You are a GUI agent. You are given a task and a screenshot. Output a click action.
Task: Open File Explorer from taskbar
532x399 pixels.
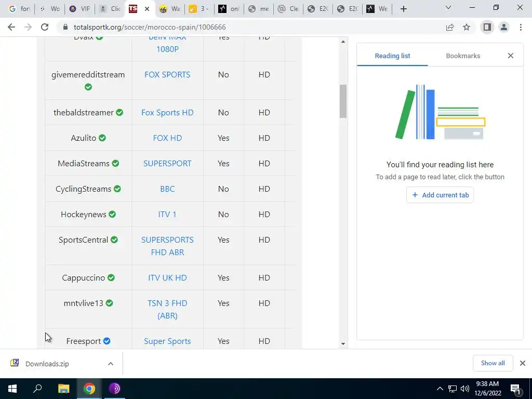63,389
